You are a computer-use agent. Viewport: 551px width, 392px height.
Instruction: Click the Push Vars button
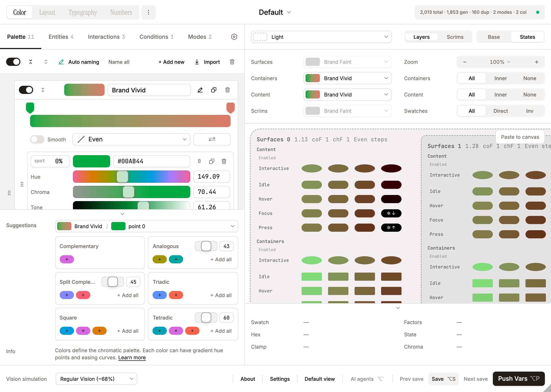click(x=518, y=379)
